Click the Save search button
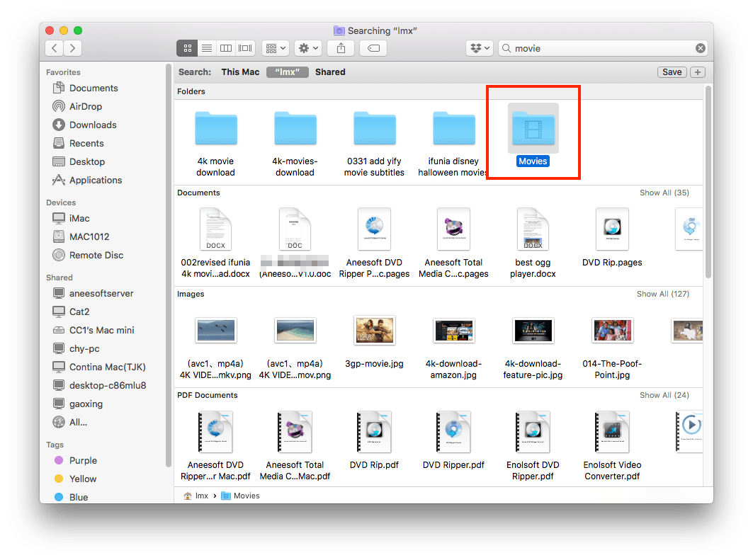Screen dimensions: 753x560 coord(671,72)
